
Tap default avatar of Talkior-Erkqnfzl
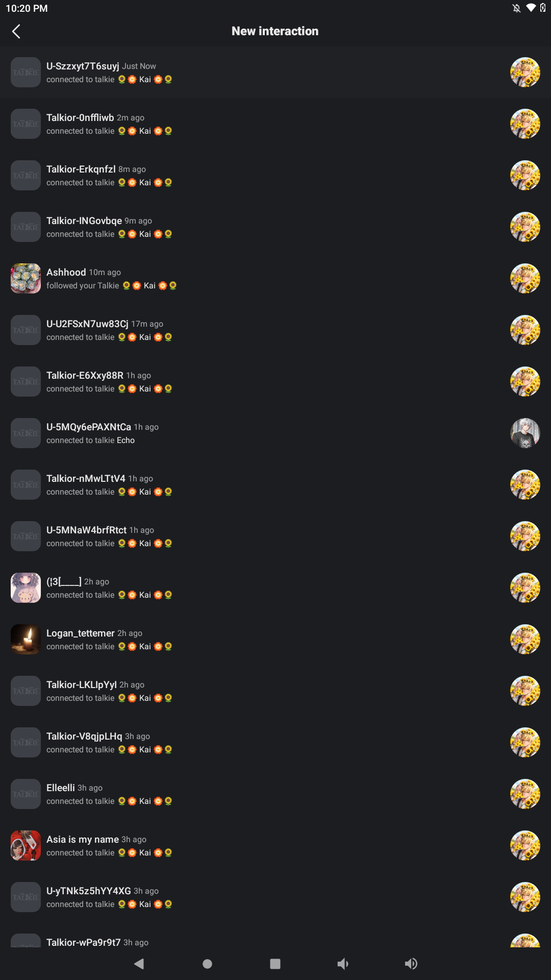(26, 175)
